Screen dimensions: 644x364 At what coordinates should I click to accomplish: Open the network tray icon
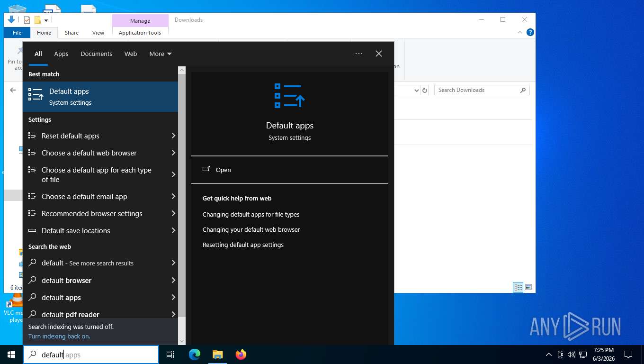[x=583, y=355]
